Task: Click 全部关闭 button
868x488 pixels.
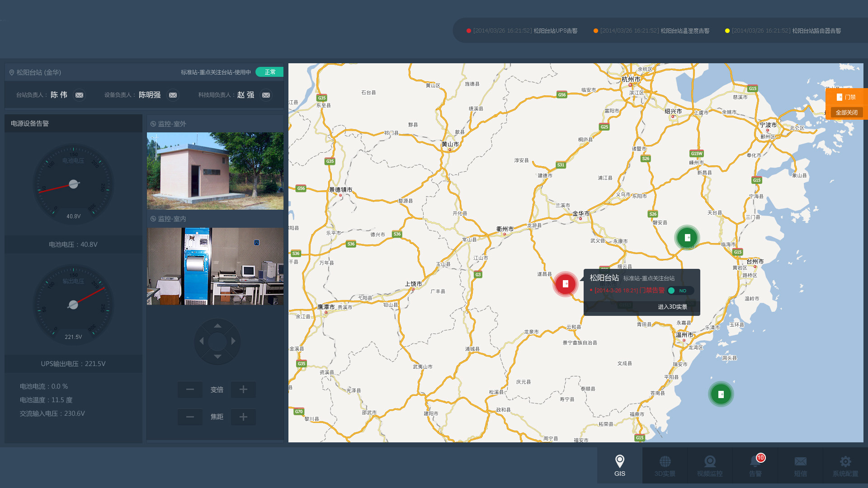Action: tap(846, 113)
